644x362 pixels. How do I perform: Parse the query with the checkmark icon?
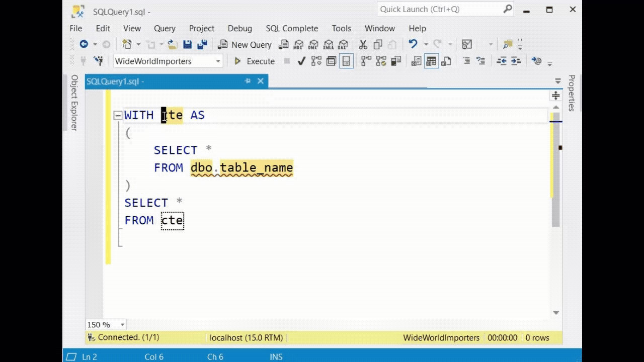[x=301, y=61]
